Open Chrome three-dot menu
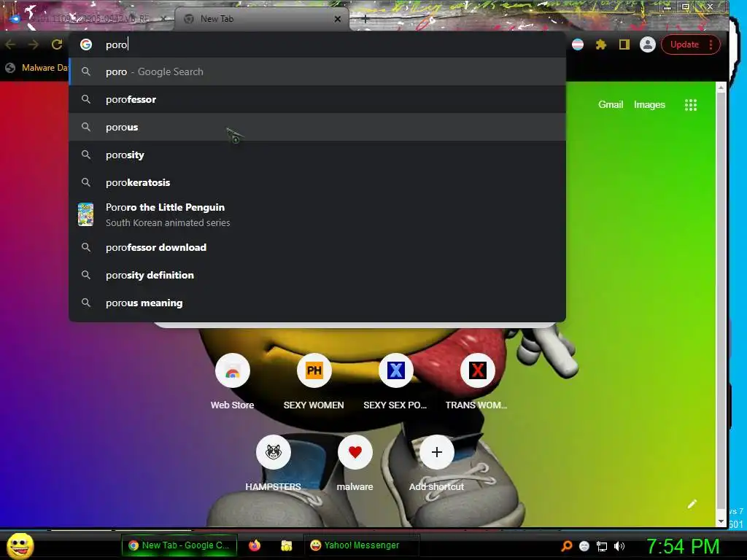 click(x=711, y=44)
